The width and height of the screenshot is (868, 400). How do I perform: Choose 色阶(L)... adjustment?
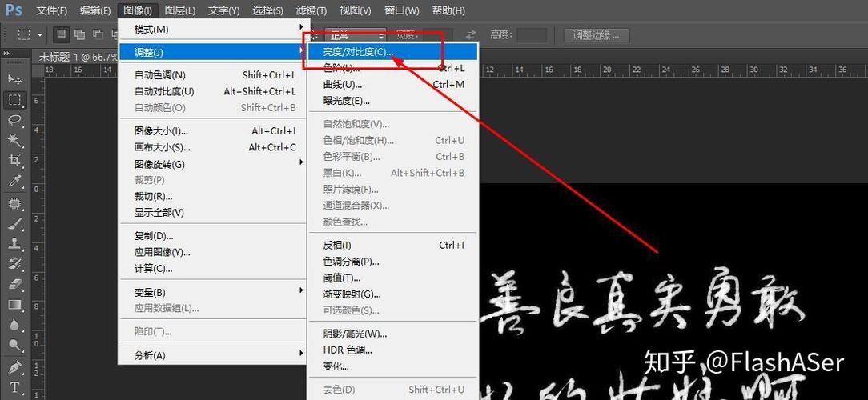tap(392, 69)
